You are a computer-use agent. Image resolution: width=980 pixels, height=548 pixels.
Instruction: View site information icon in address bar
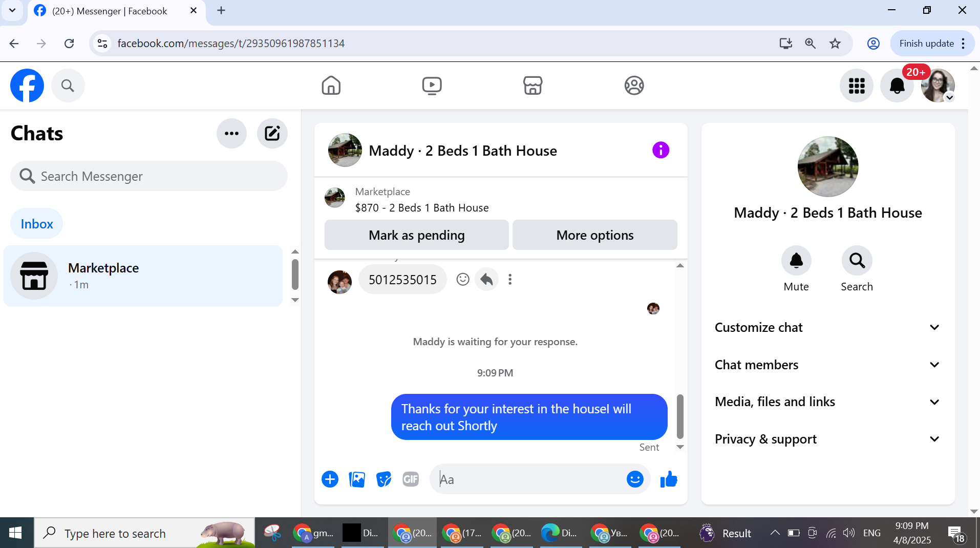tap(102, 44)
